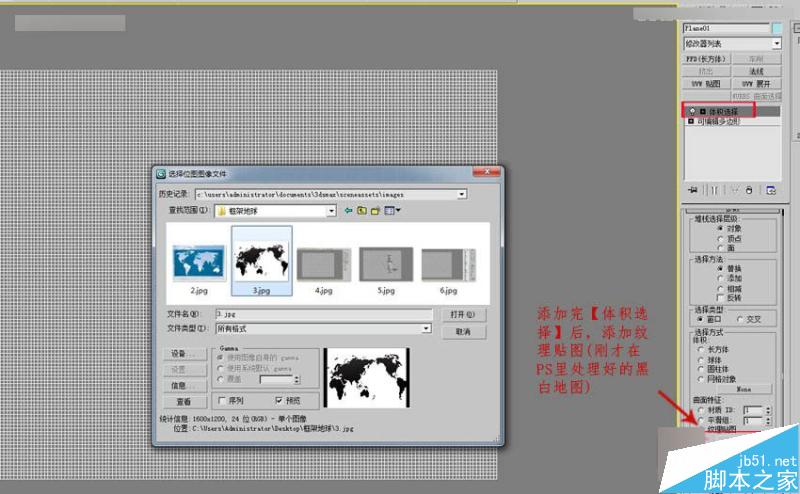
Task: Click the 文件名 file name input field
Action: tap(324, 314)
